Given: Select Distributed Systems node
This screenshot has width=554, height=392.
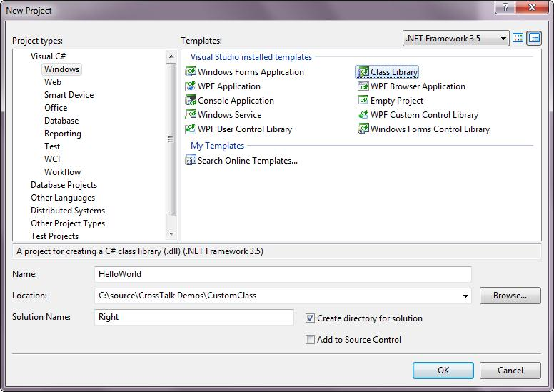Looking at the screenshot, I should tap(68, 211).
